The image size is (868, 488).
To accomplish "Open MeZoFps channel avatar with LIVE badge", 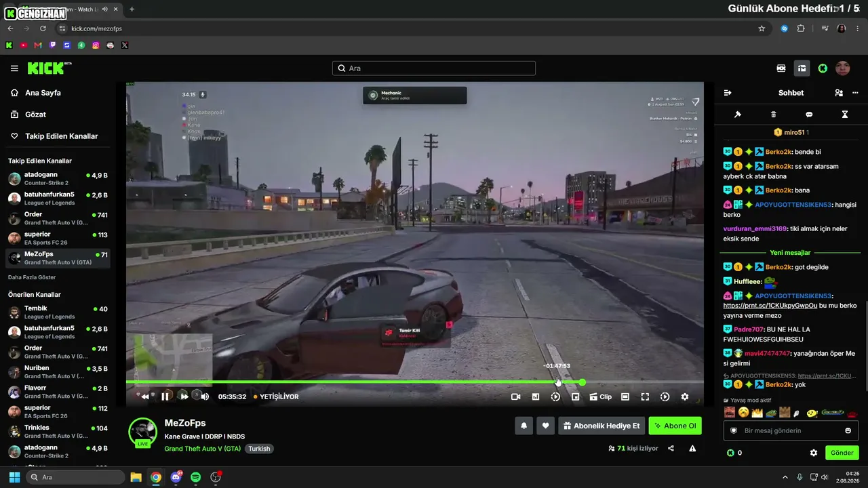I will [142, 432].
